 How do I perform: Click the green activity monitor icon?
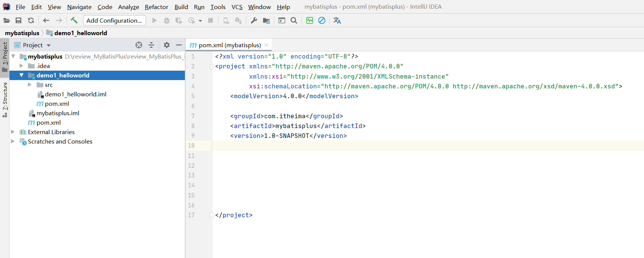click(x=310, y=20)
